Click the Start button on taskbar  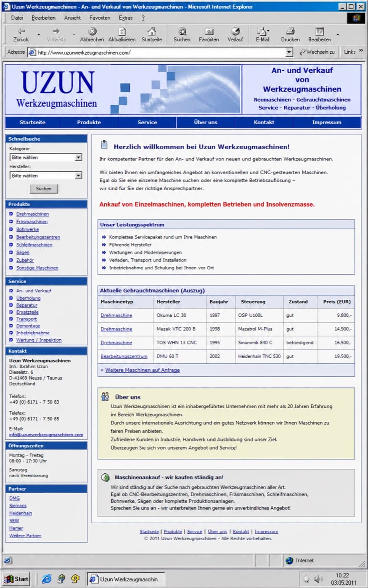click(x=16, y=579)
